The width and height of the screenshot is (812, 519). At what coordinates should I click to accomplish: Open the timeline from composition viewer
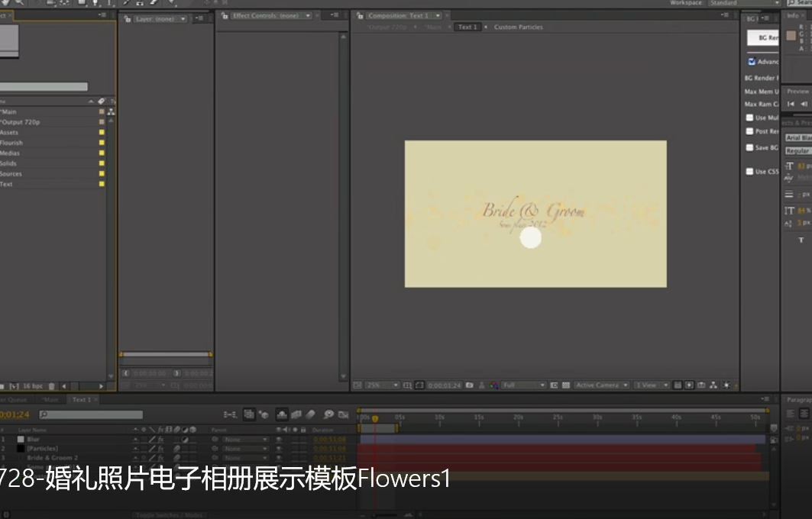(701, 385)
